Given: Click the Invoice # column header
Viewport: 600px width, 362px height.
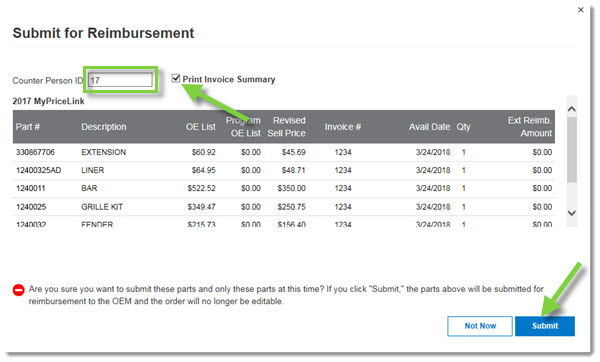Looking at the screenshot, I should [x=343, y=127].
